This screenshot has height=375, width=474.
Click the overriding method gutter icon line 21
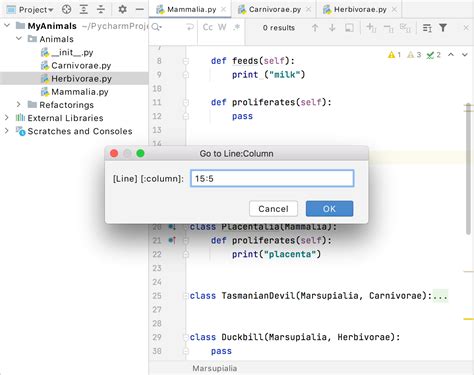click(172, 240)
